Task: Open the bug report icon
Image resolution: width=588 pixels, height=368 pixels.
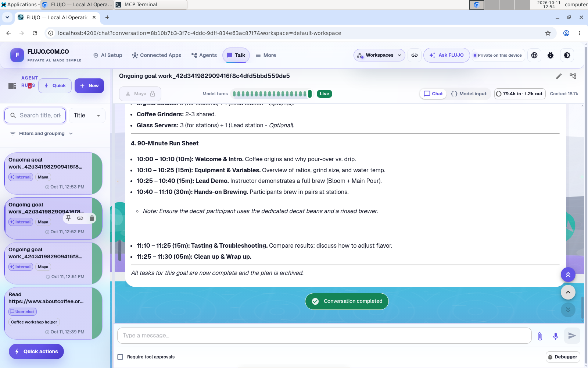Action: click(x=551, y=55)
